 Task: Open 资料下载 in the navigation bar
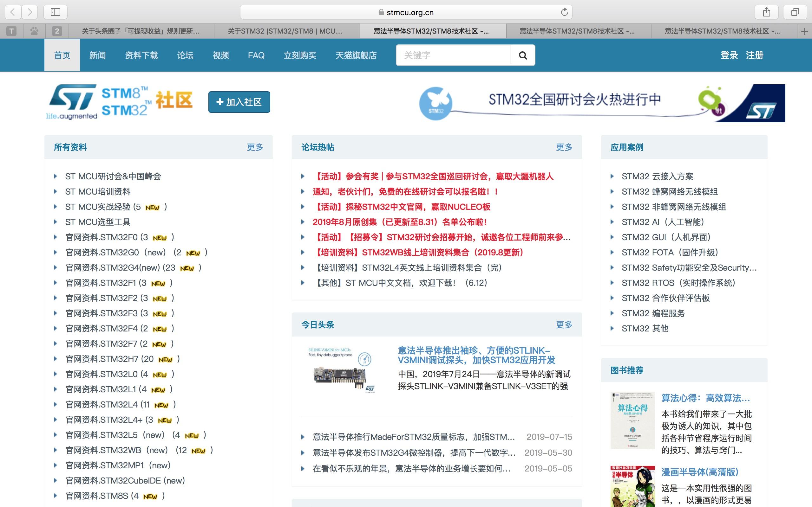coord(141,55)
